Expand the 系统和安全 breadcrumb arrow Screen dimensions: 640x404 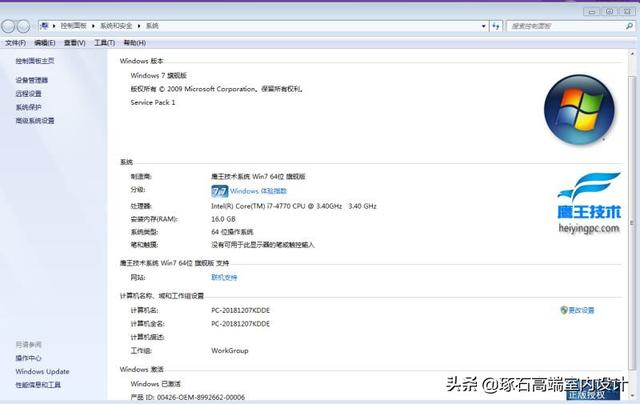click(x=141, y=24)
